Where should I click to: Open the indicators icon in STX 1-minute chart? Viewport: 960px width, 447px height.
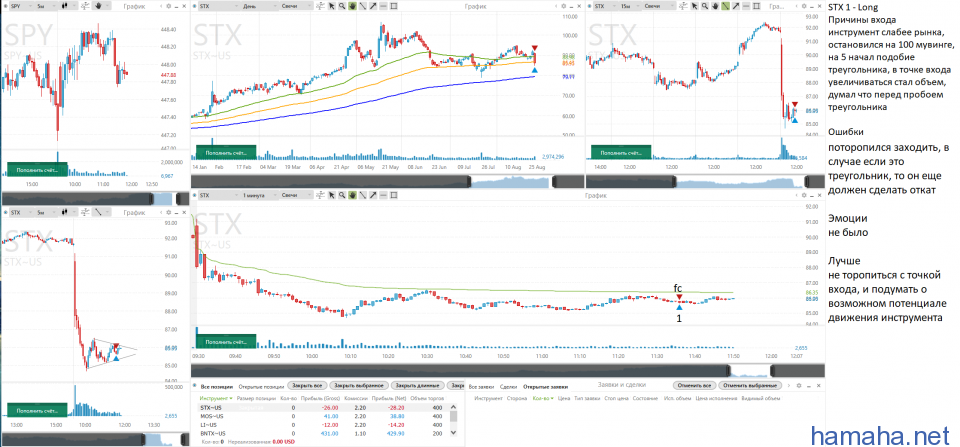(320, 195)
